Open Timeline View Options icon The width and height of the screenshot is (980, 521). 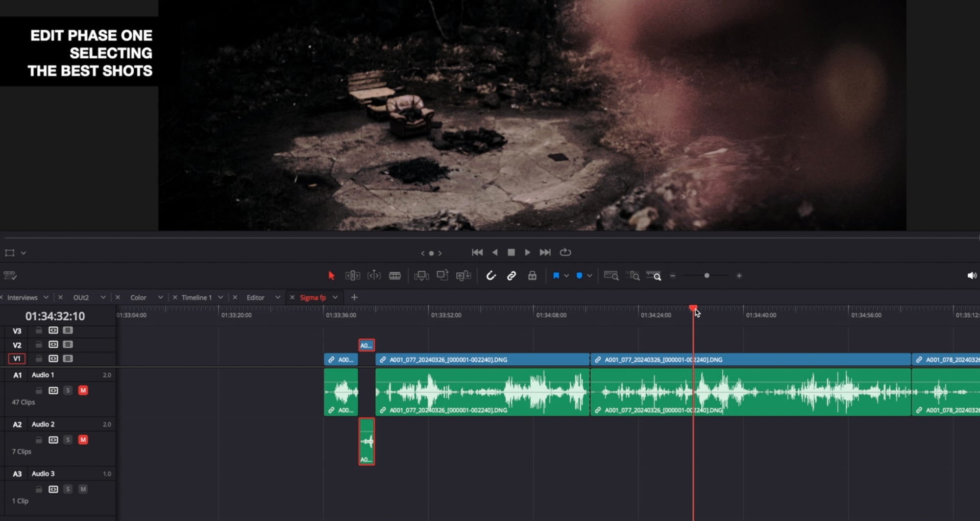pyautogui.click(x=10, y=276)
